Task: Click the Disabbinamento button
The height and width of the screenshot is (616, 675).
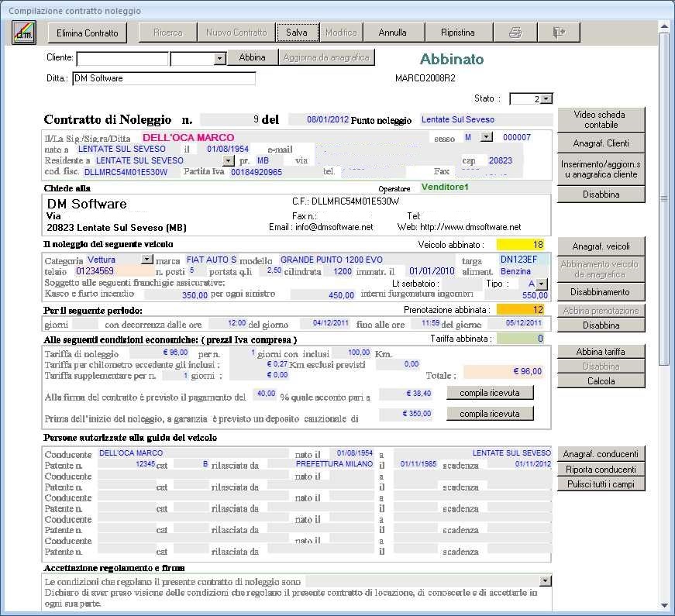Action: (x=601, y=292)
